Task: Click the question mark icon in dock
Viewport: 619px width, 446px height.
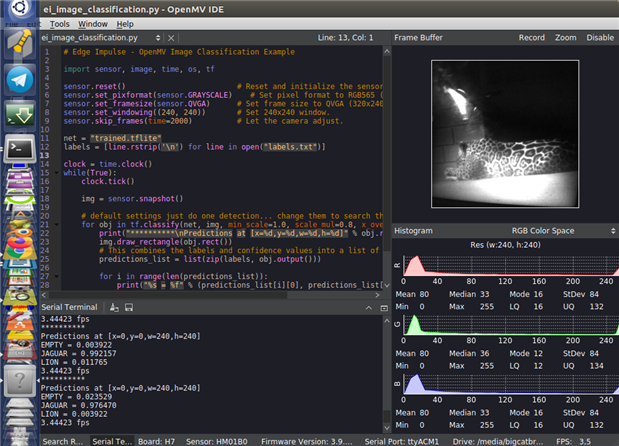Action: coord(19,382)
